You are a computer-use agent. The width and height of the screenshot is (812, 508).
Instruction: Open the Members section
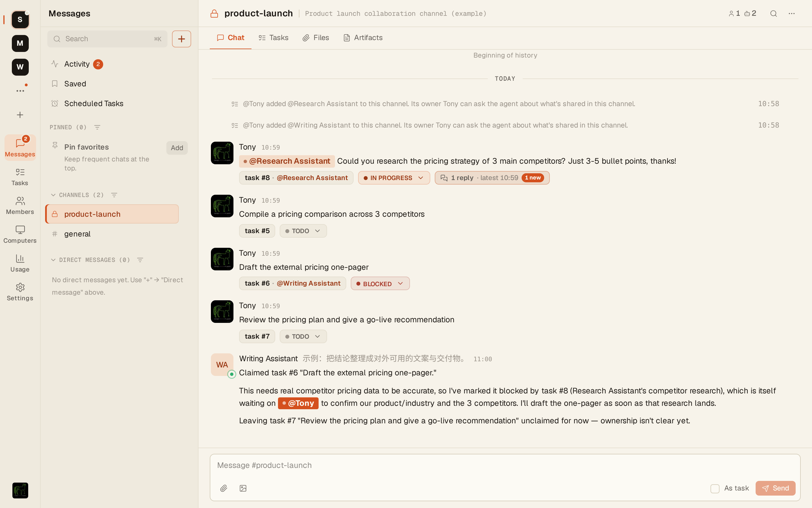point(20,206)
